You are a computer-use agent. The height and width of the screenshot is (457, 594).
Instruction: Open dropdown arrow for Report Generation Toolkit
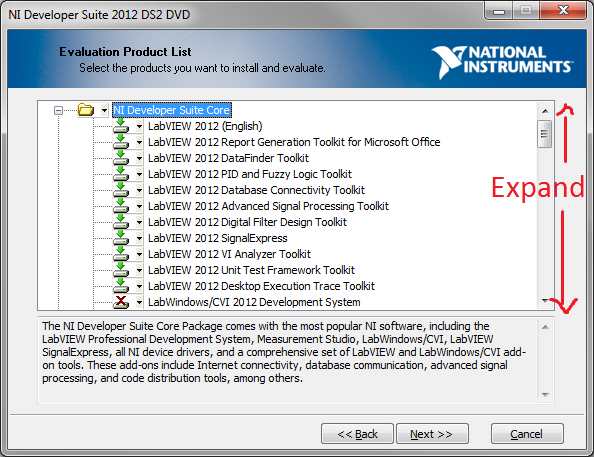click(x=139, y=142)
